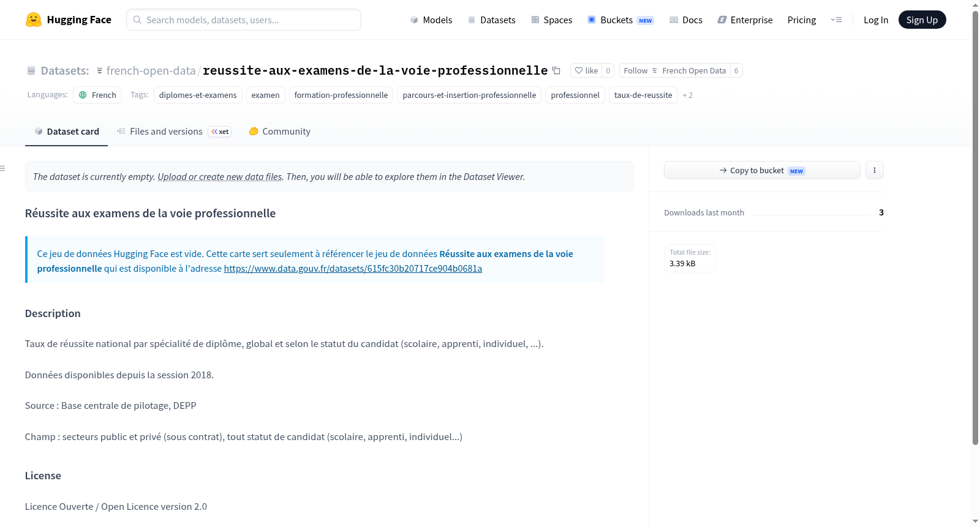
Task: Click the diplomes-et-examens tag
Action: coord(198,95)
